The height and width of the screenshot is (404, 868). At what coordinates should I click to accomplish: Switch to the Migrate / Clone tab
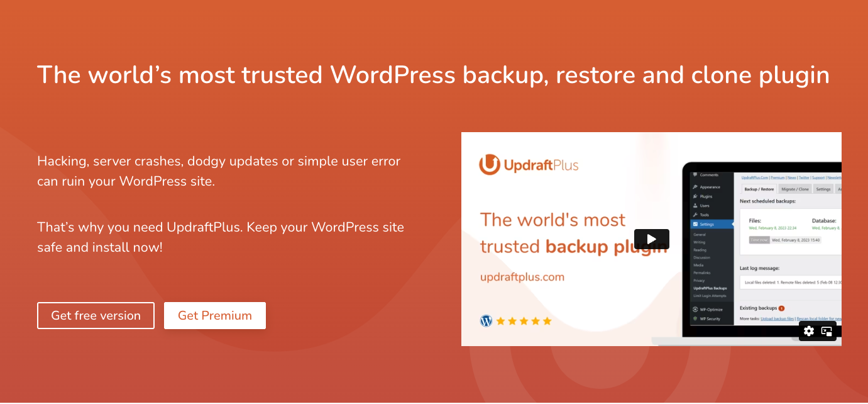coord(795,189)
